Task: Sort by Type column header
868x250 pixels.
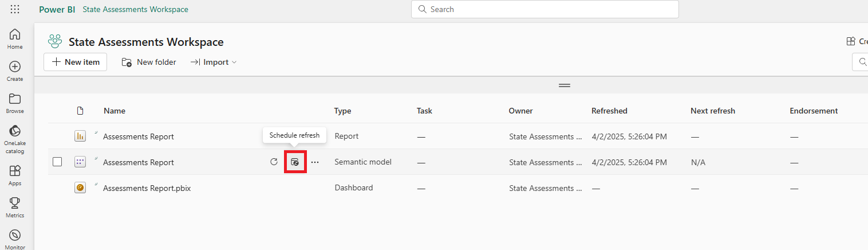Action: click(x=342, y=111)
